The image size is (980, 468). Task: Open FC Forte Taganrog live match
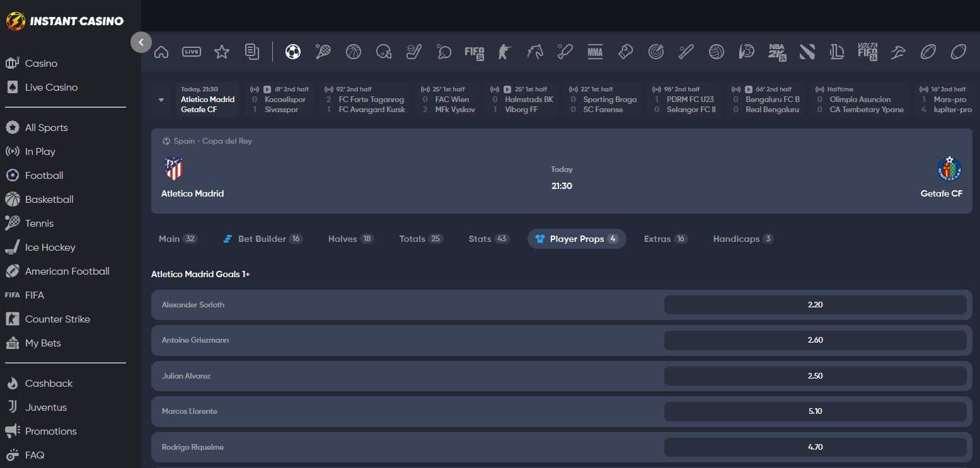click(365, 100)
